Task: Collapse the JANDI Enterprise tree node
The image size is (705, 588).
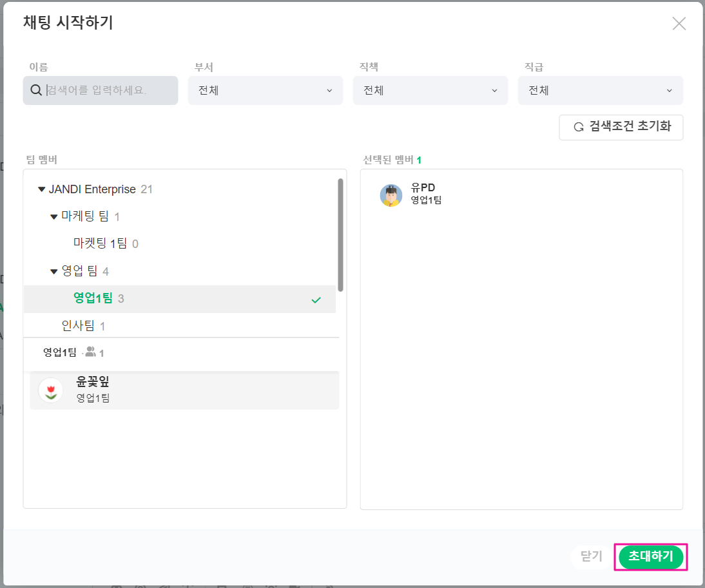Action: pos(42,189)
